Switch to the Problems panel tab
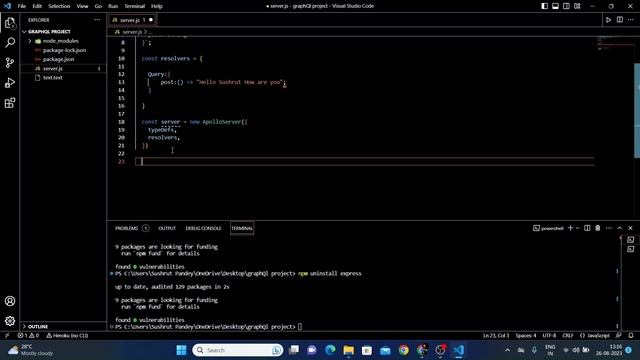Viewport: 640px width, 360px height. 127,228
